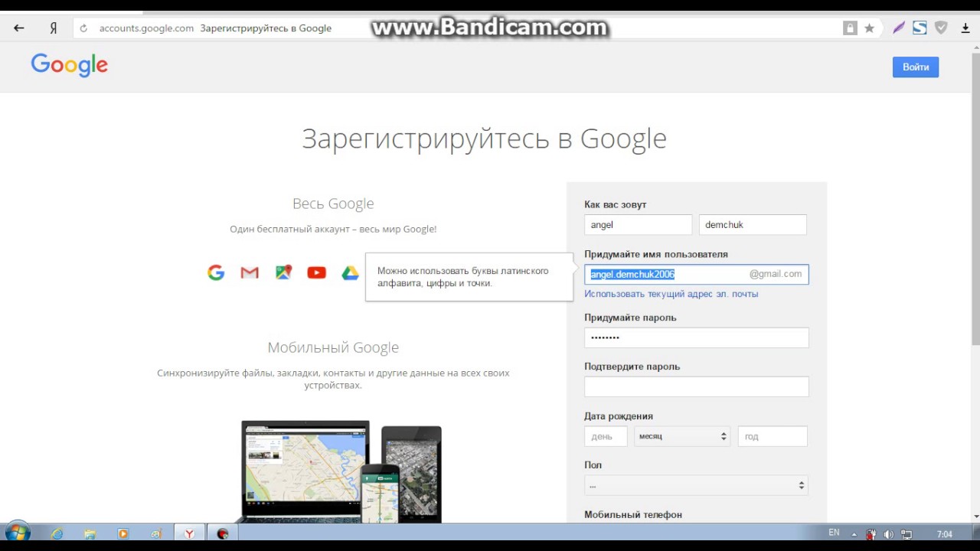Screen dimensions: 980x551
Task: Open the shield checkmark extension
Action: coord(941,28)
